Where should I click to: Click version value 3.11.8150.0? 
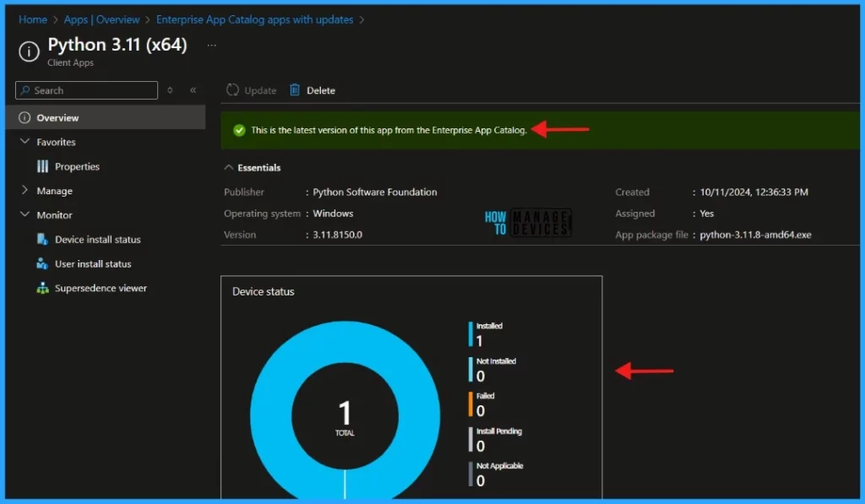click(x=338, y=235)
